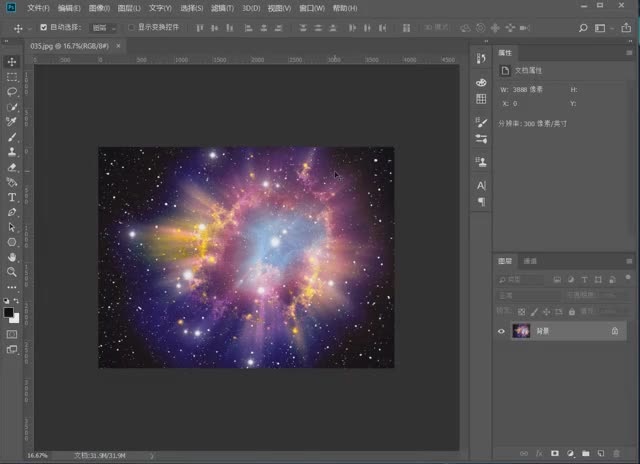Toggle filter for pixel layers
Screen dimensions: 640x464
click(x=557, y=280)
